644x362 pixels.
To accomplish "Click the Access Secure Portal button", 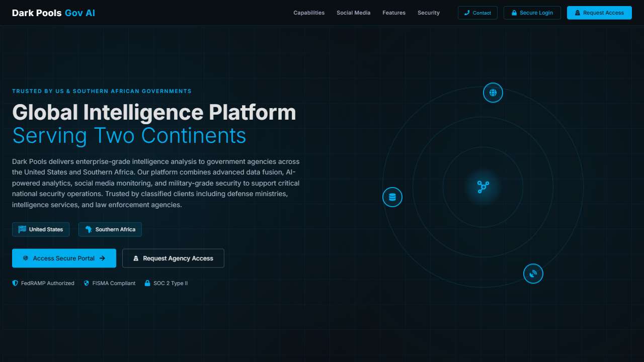I will coord(64,258).
